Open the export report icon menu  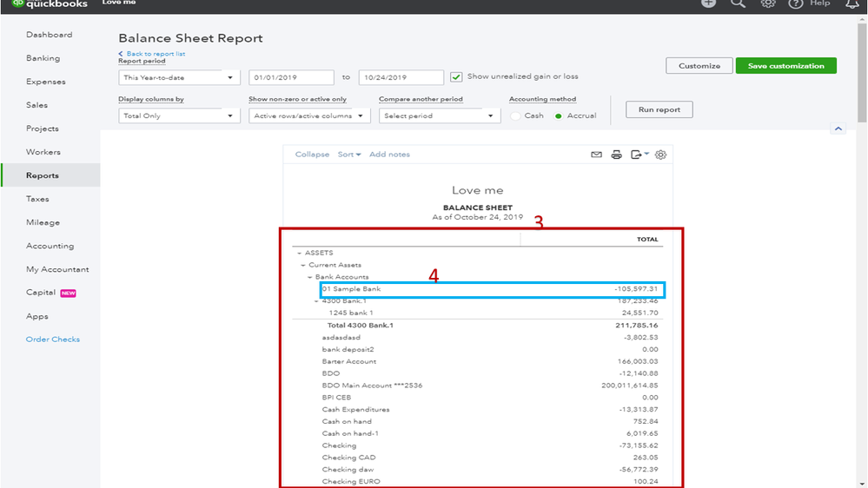639,155
